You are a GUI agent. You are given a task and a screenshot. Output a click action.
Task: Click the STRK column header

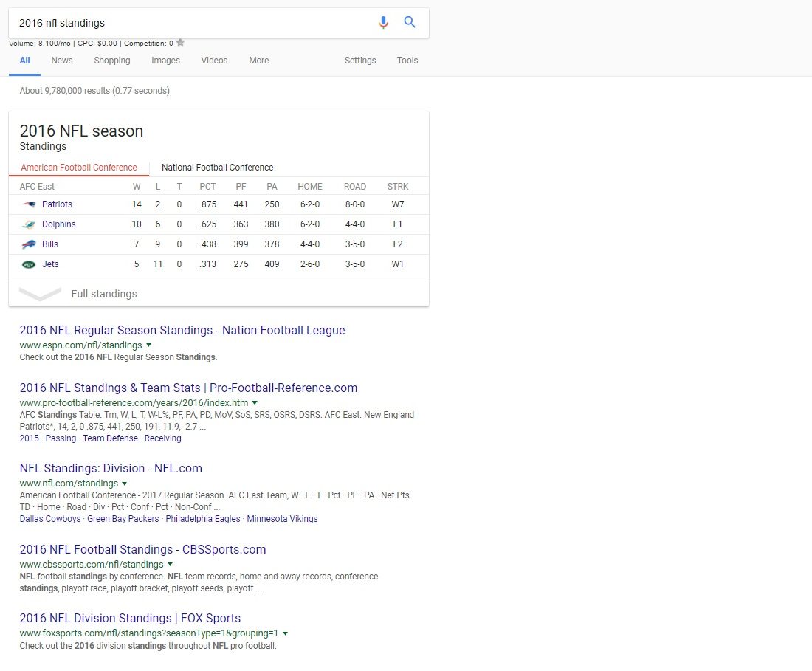coord(398,186)
